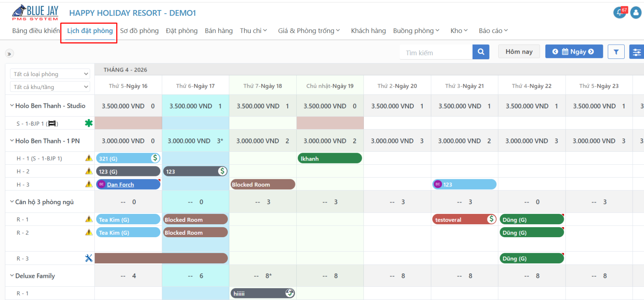Click the Blue Jay PMS logo

(x=35, y=12)
